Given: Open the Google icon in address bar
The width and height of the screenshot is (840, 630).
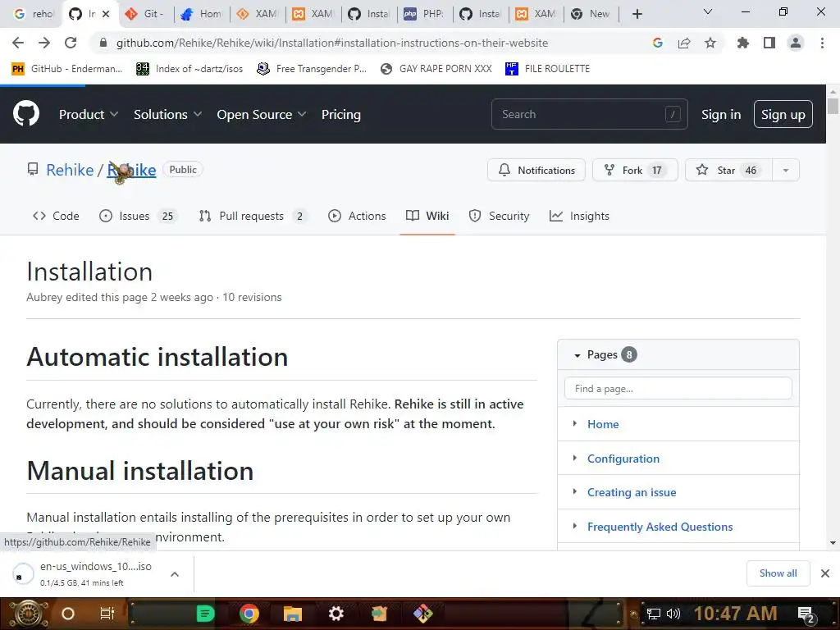Looking at the screenshot, I should [x=658, y=43].
